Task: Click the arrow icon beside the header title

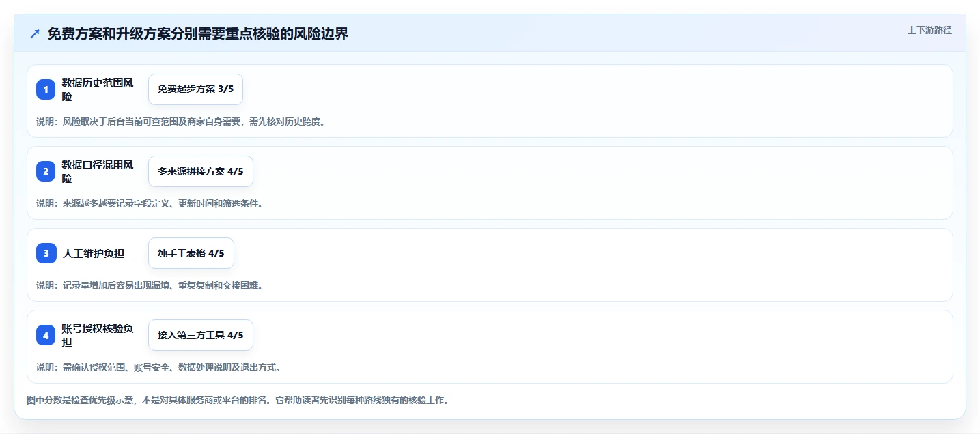Action: point(35,33)
